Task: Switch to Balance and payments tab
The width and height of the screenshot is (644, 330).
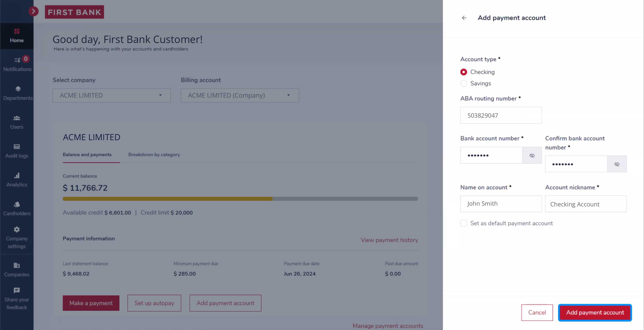Action: coord(87,154)
